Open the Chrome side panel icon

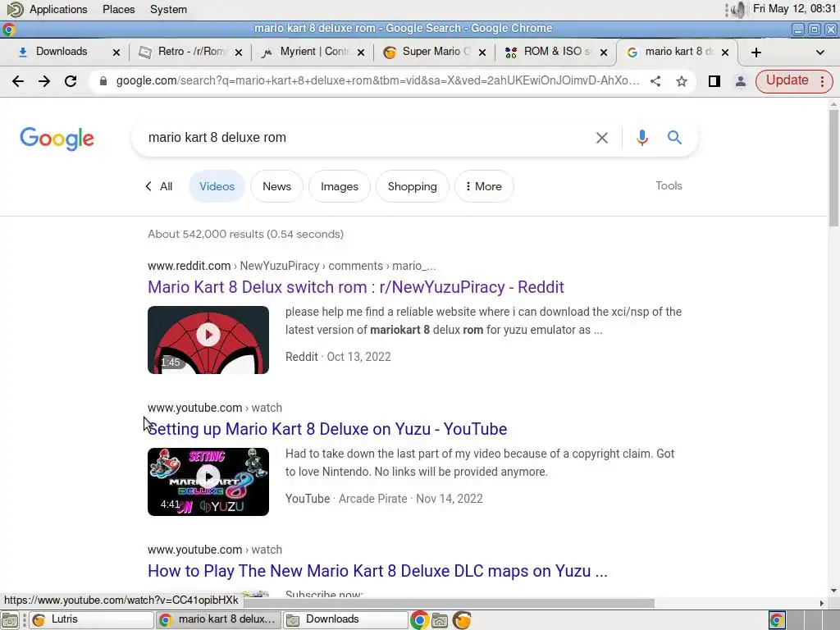[x=714, y=81]
